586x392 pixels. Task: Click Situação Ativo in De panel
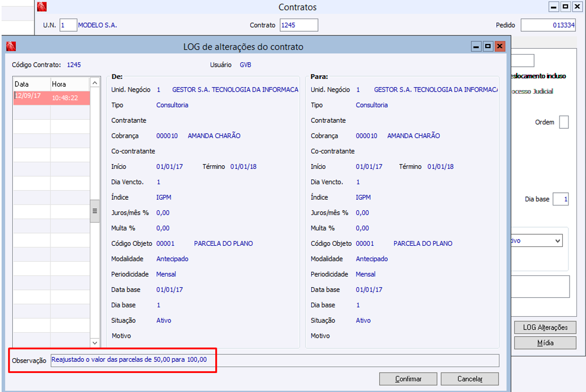click(x=164, y=320)
